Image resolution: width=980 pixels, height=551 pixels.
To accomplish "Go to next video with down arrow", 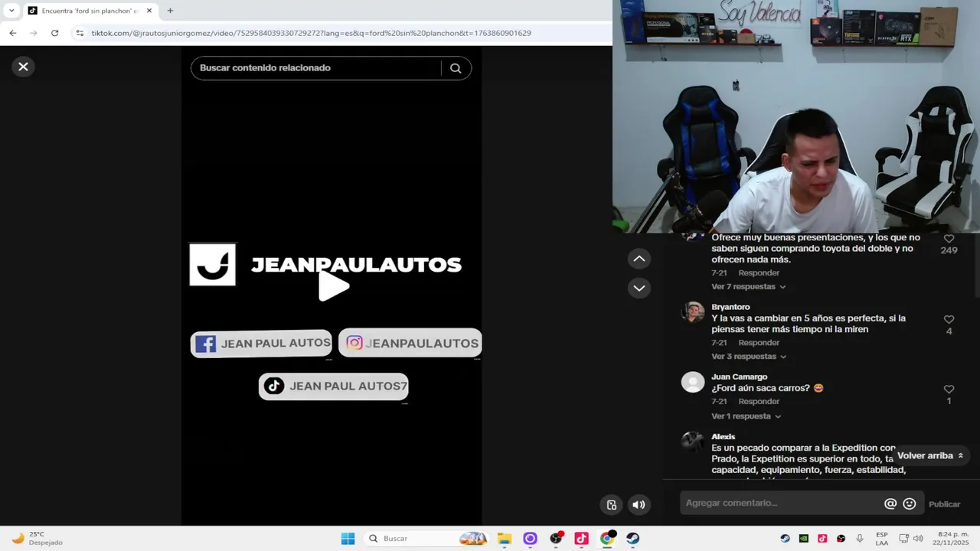I will click(x=639, y=288).
